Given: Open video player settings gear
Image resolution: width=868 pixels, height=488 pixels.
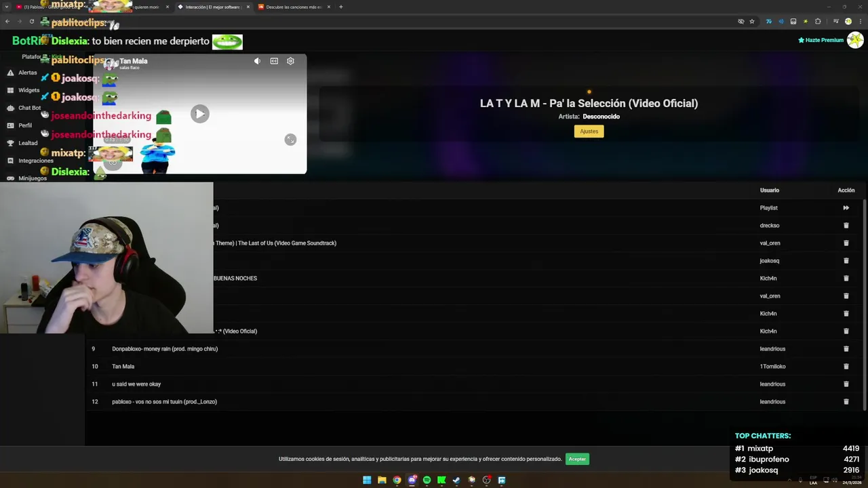Looking at the screenshot, I should click(x=290, y=61).
